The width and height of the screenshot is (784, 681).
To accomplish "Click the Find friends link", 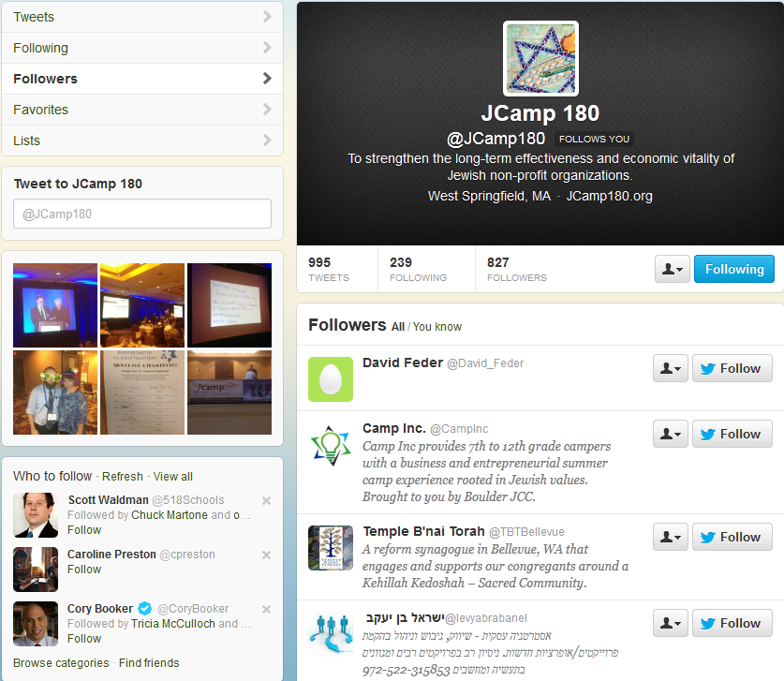I will point(149,663).
